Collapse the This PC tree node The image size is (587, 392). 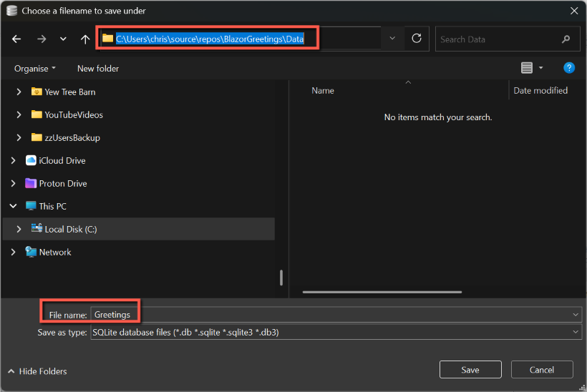coord(13,206)
